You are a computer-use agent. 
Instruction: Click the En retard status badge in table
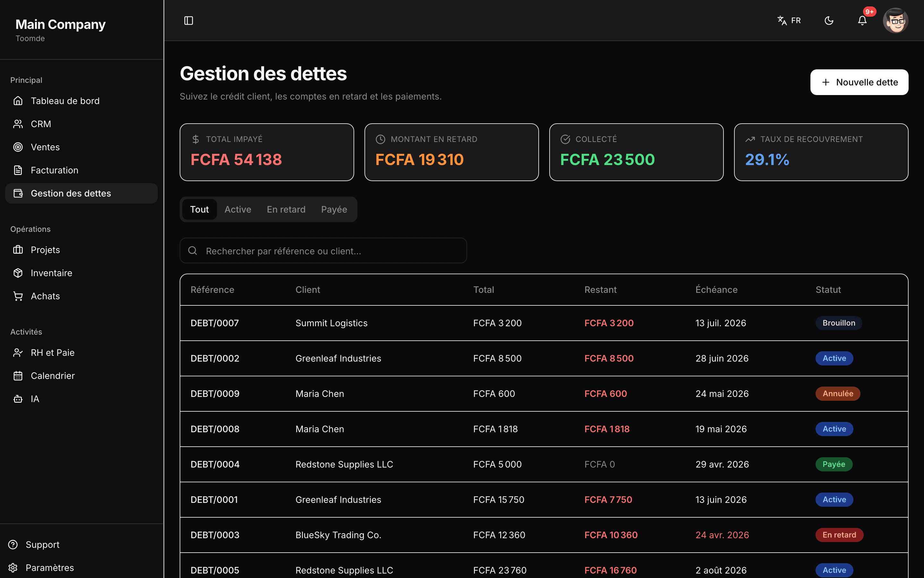(839, 535)
